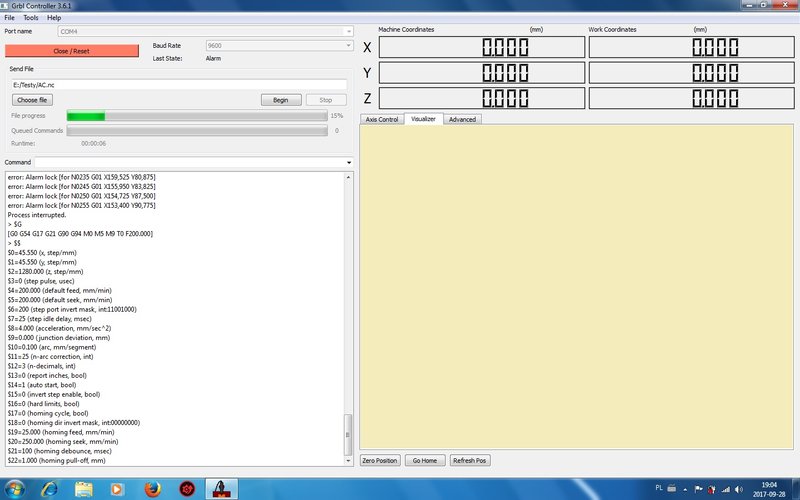
Task: Click the '$6=200 (step port invert mask' line
Action: [x=72, y=309]
